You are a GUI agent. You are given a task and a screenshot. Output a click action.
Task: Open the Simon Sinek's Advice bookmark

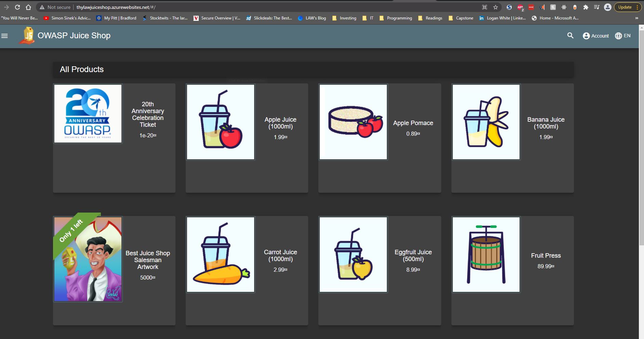(67, 18)
